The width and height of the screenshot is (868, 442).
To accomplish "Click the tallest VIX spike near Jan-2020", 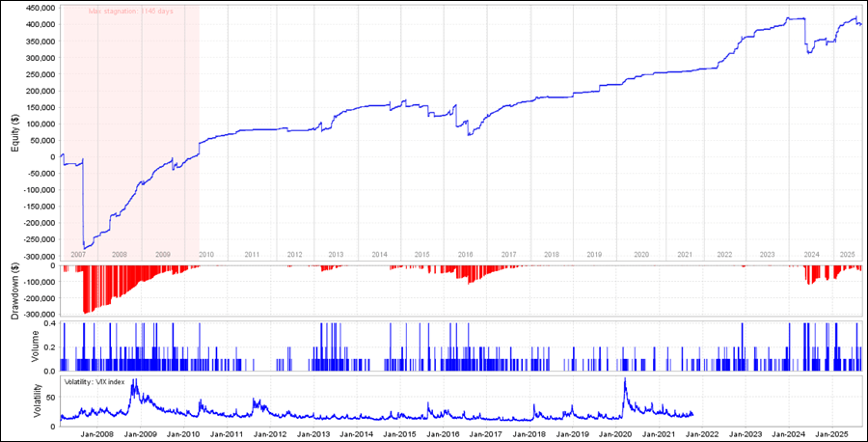I will [x=625, y=379].
